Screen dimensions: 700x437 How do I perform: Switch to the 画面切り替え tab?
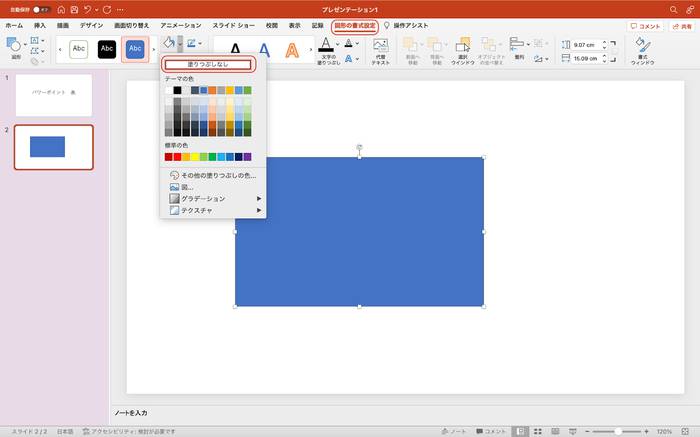[x=131, y=26]
